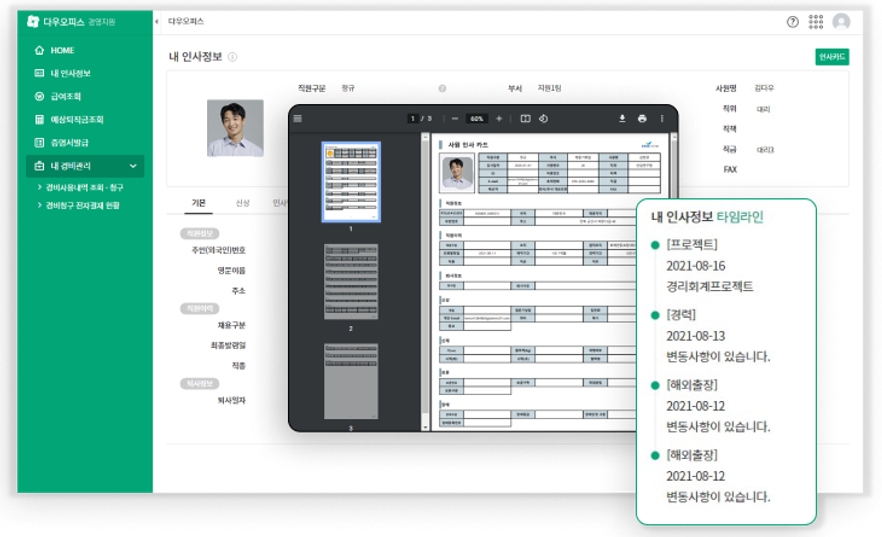Viewport: 882px width, 537px height.
Task: Open 경비사용내역 조회·청구 submenu
Action: click(84, 187)
